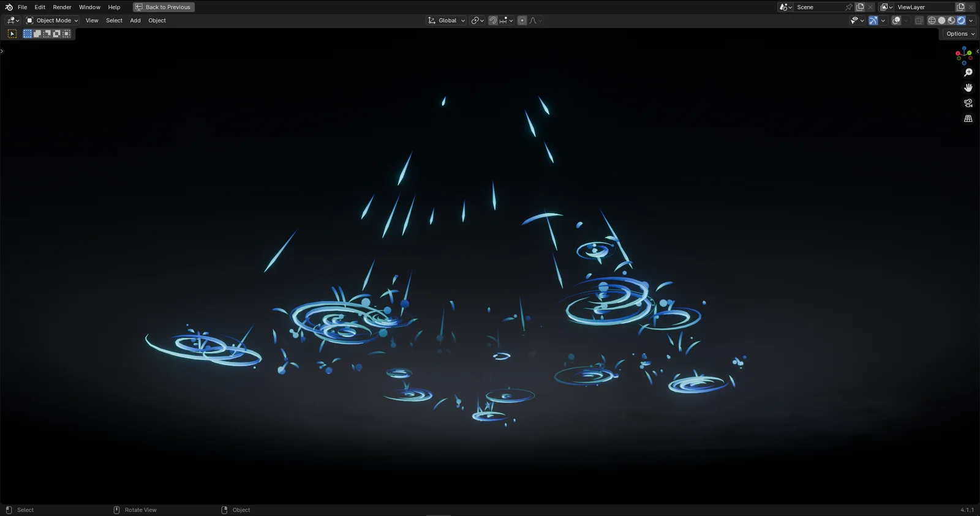
Task: Open the Window menu
Action: coord(89,7)
